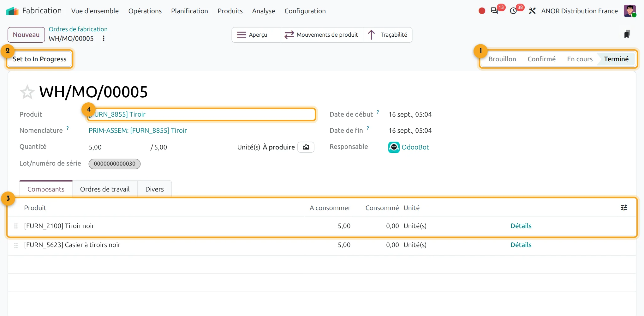Open the messages icon with 13 badge
Screen dimensions: 644x316
(494, 11)
